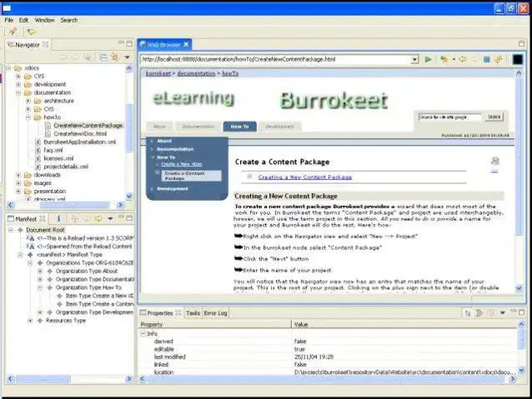Expand the presentation folder

pyautogui.click(x=18, y=192)
